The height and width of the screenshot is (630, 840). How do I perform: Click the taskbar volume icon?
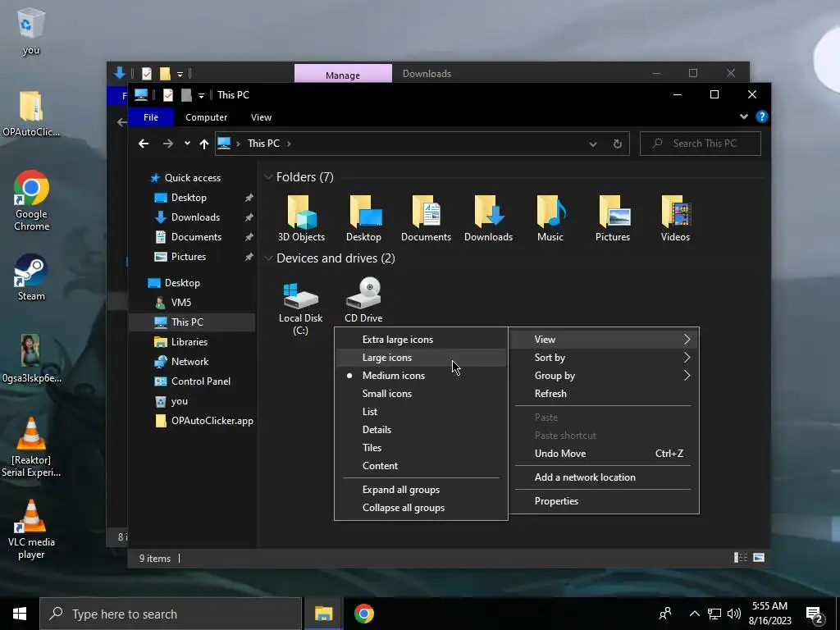coord(734,614)
